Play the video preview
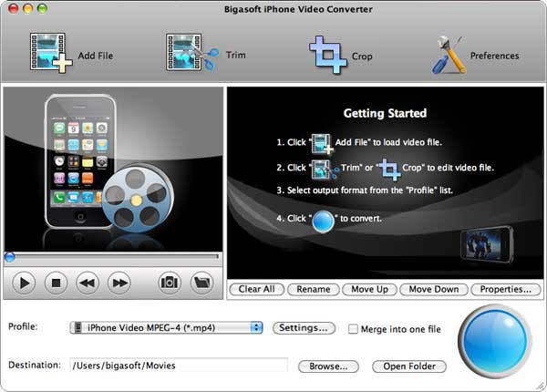547x392 pixels. 24,283
